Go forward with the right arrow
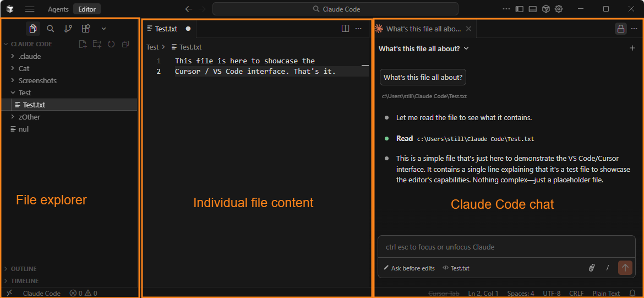 click(202, 9)
